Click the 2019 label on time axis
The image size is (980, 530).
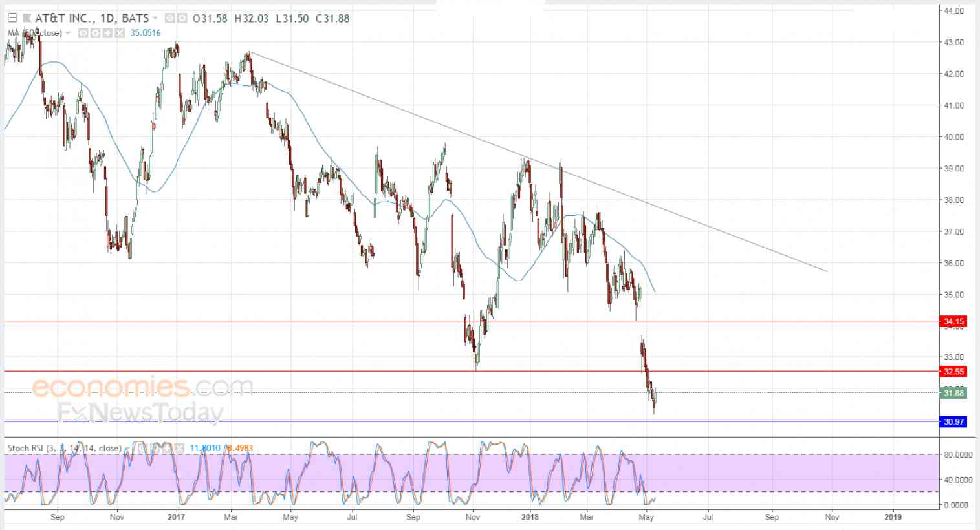click(893, 517)
